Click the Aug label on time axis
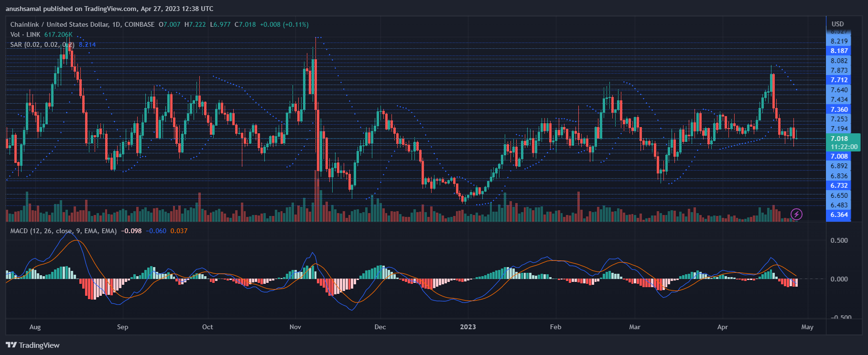 point(35,327)
